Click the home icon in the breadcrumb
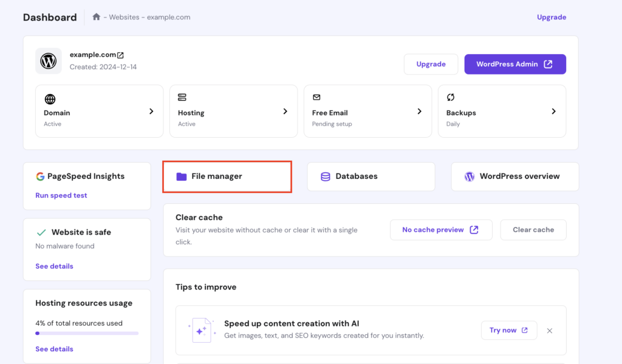622x364 pixels. 96,17
